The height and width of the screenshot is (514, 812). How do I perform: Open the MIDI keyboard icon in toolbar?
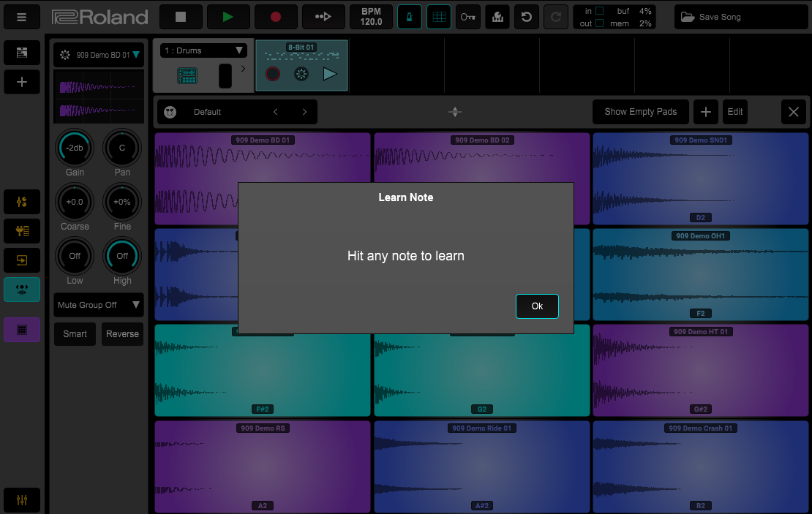(497, 17)
